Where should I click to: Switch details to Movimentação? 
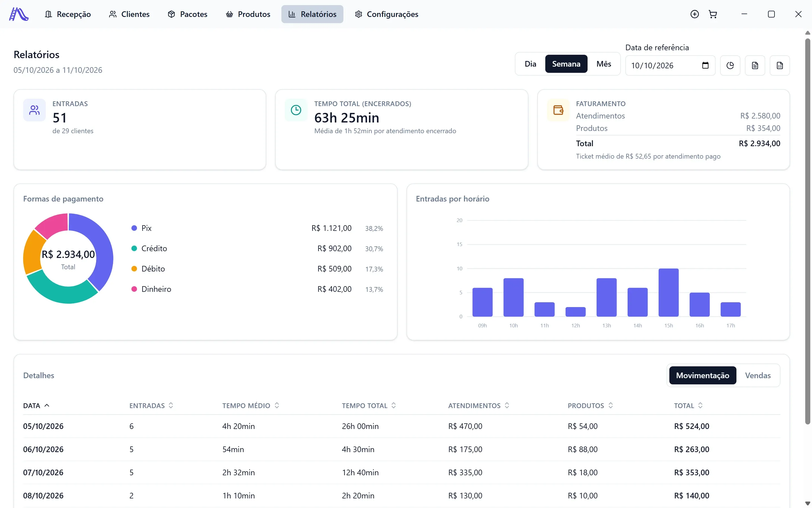pos(703,375)
